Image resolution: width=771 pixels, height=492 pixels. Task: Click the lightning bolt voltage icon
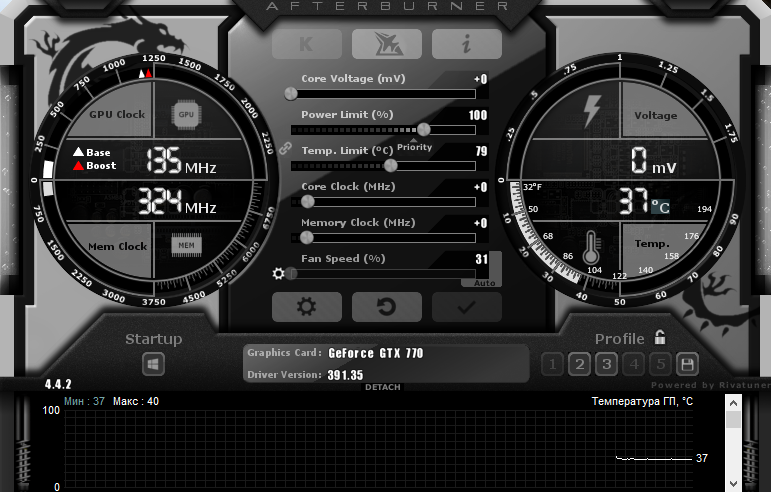pyautogui.click(x=592, y=111)
